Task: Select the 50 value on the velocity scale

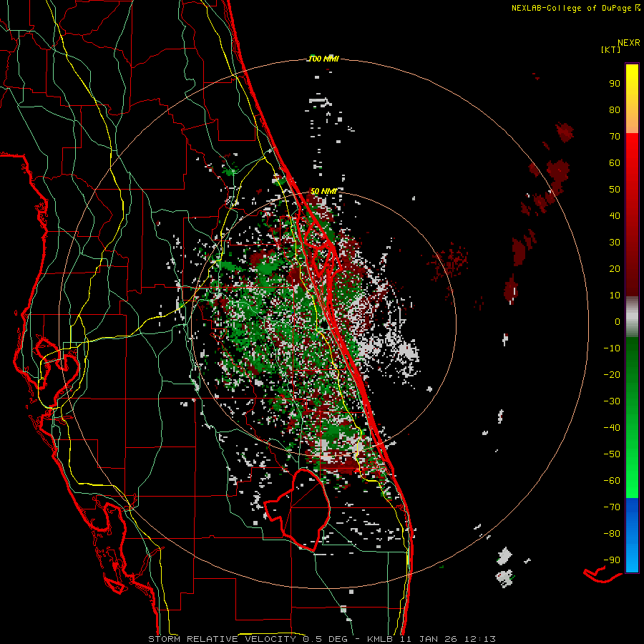Action: click(615, 190)
